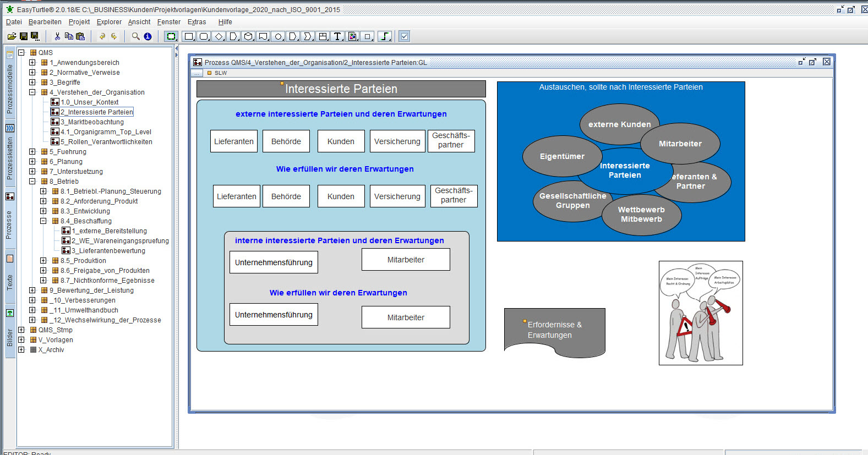Select 4.1_Organigramm_Top_Level tree item

[106, 132]
